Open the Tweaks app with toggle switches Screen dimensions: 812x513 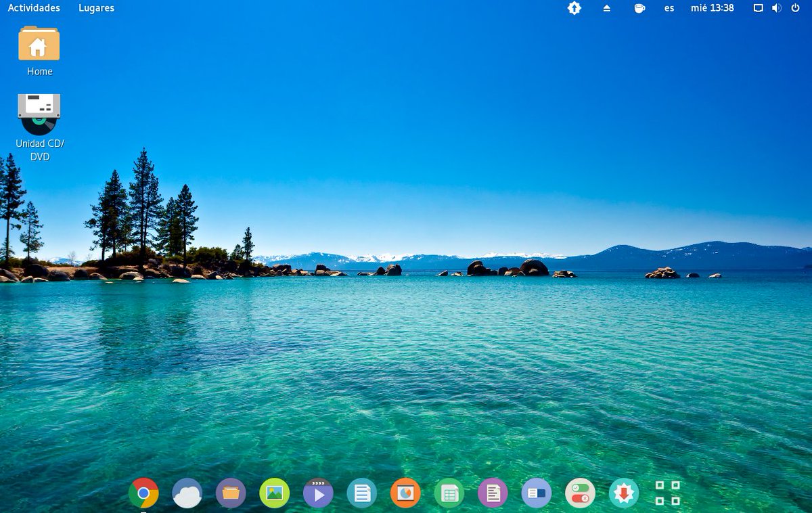pyautogui.click(x=579, y=493)
